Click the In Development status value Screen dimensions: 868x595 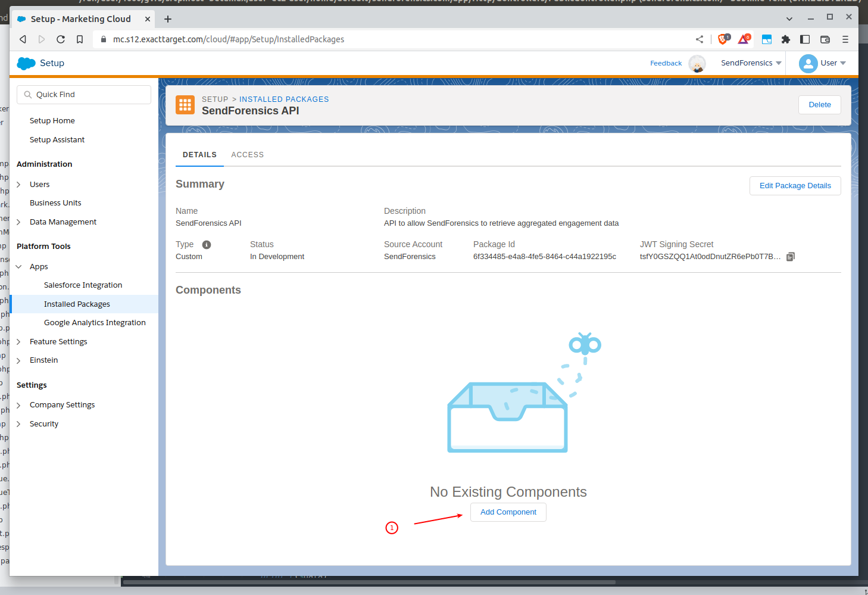coord(277,257)
